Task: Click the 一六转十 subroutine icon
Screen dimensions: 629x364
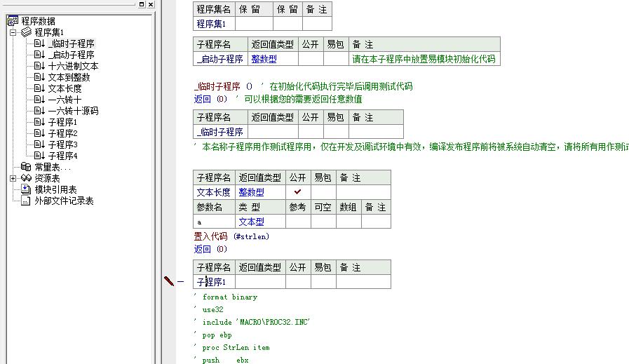Action: click(39, 100)
